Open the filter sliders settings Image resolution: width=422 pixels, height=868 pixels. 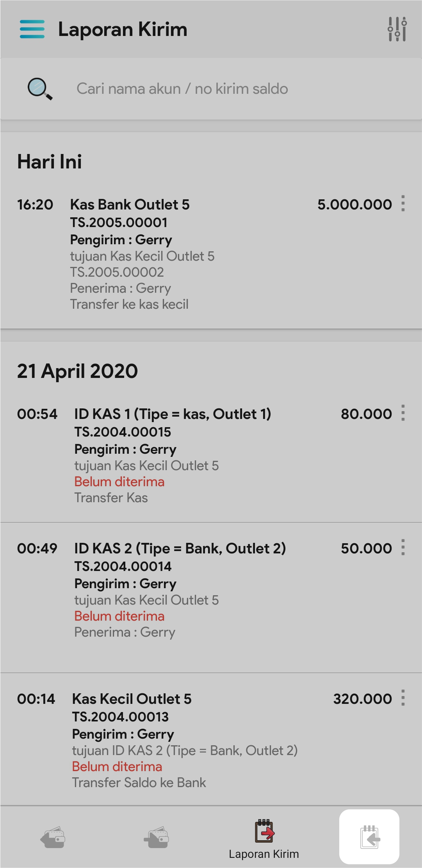point(397,29)
